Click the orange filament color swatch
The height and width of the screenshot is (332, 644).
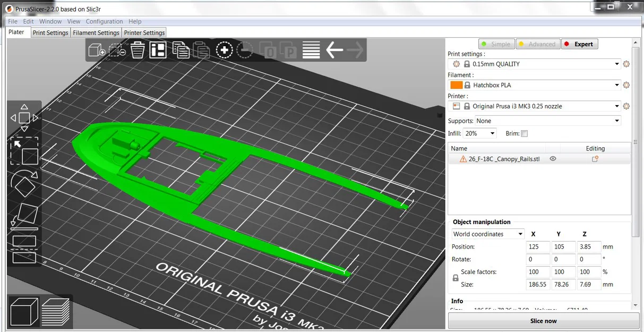point(456,85)
